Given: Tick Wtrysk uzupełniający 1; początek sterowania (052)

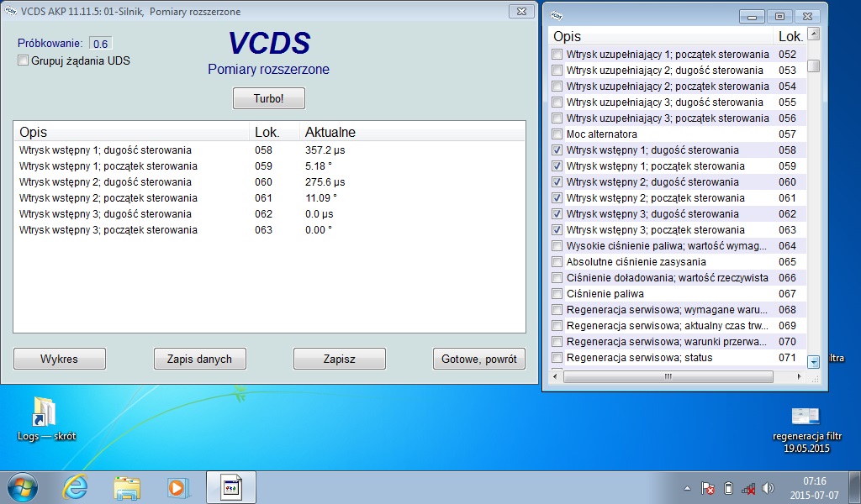Looking at the screenshot, I should click(557, 55).
